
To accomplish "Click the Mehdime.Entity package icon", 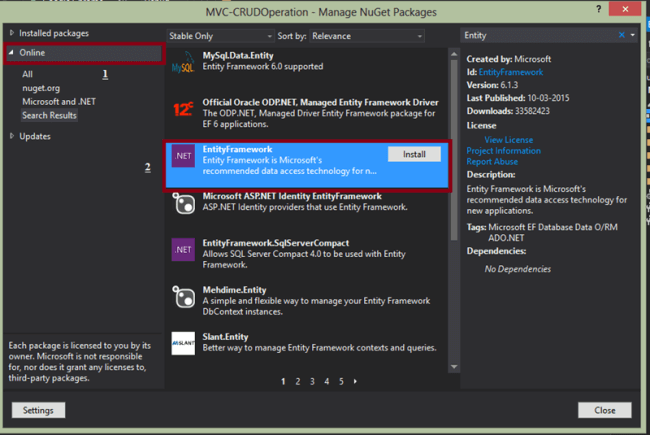I will (183, 296).
